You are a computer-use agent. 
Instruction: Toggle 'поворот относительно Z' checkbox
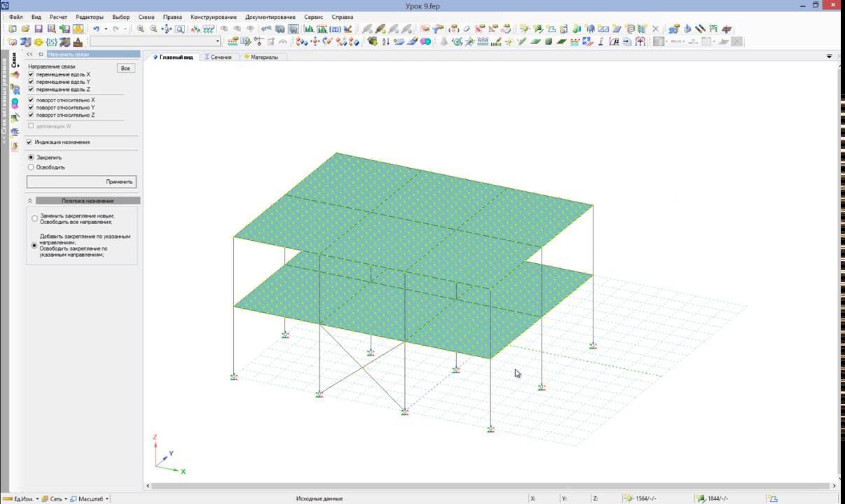tap(31, 115)
